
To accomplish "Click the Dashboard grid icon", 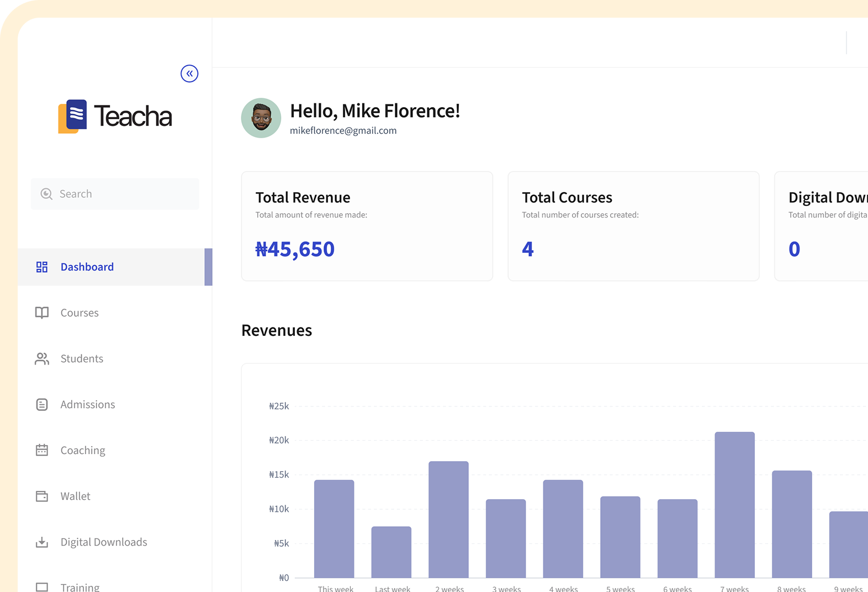I will tap(42, 267).
